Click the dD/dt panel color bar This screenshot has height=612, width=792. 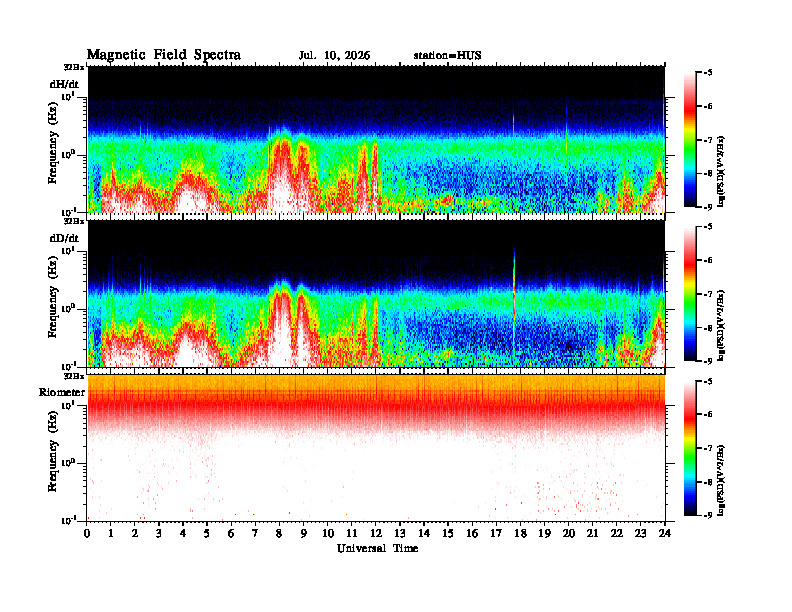(x=690, y=294)
